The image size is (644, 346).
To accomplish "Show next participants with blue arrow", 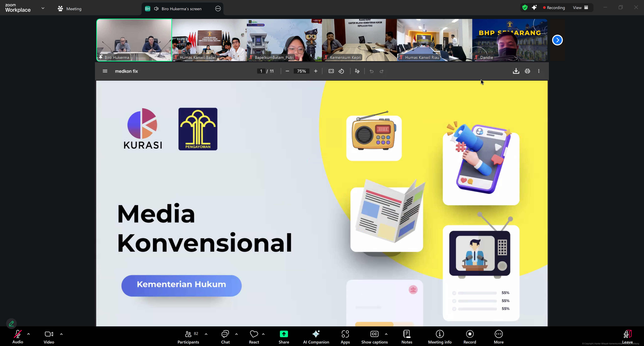I will [557, 40].
